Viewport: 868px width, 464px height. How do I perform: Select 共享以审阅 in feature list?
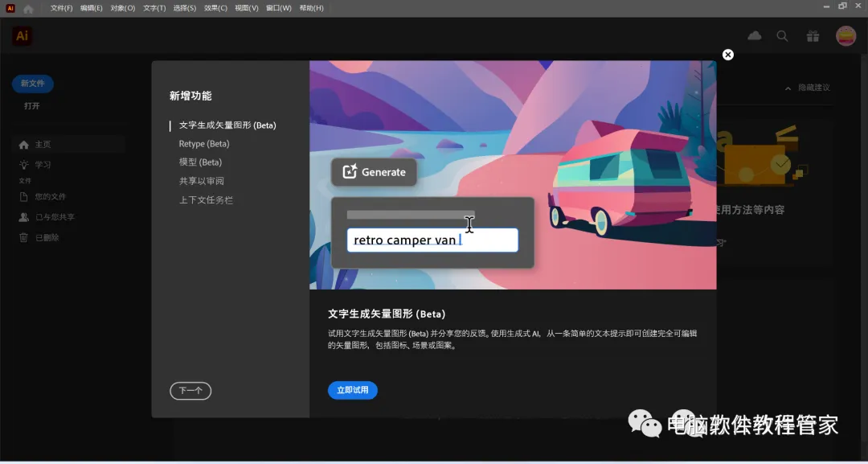tap(202, 181)
